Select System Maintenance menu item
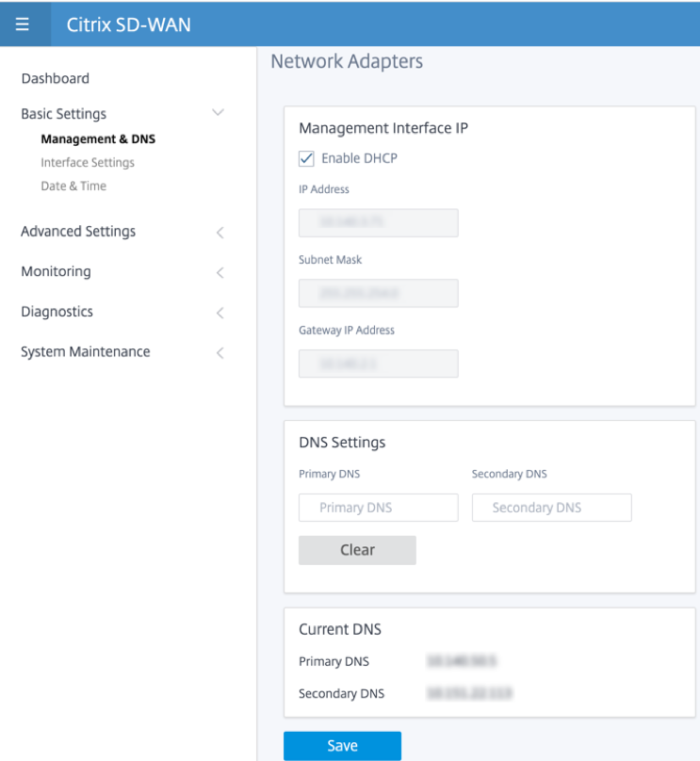Viewport: 700px width, 761px height. click(x=86, y=352)
